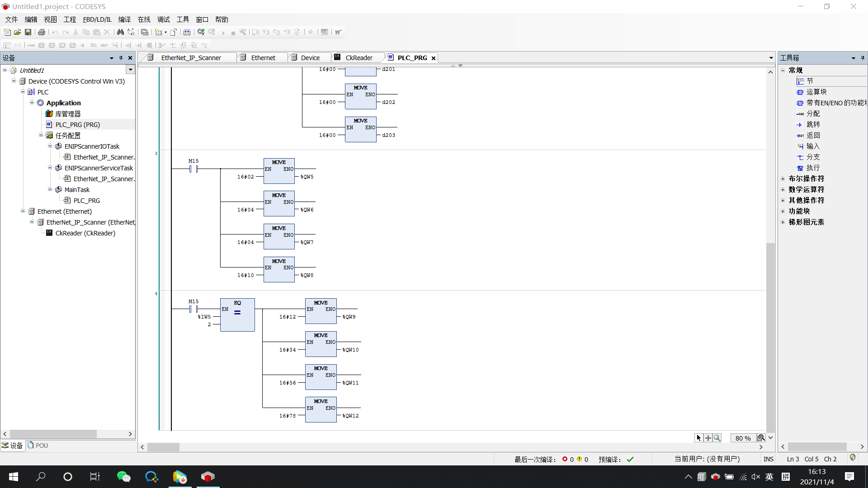Collapse the MainTask tree node

pos(50,189)
